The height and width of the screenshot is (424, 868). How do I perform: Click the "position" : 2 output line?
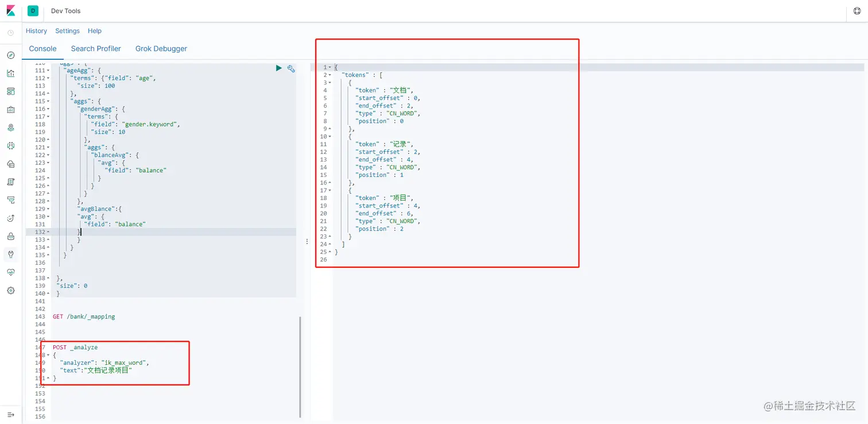(x=379, y=229)
